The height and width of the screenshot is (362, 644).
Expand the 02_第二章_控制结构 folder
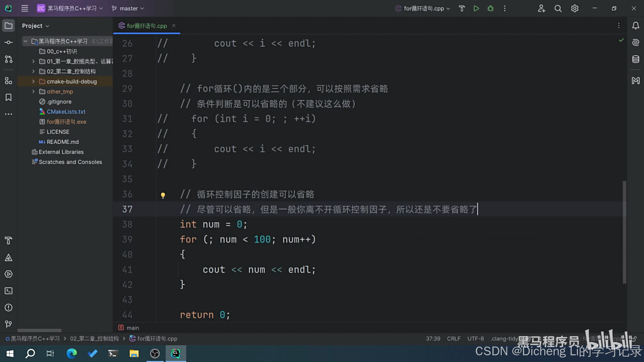[x=33, y=71]
